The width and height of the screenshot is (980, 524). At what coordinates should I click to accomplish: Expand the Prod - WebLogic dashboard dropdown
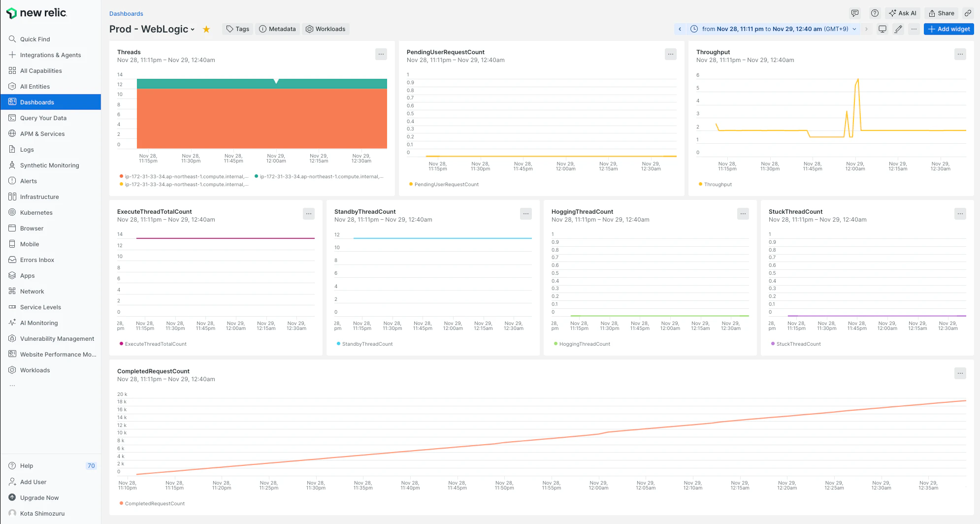[193, 30]
